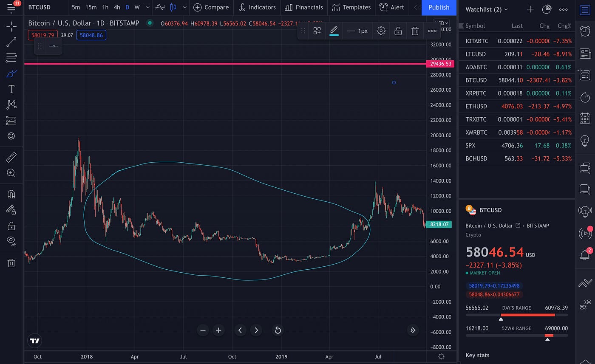Open the Indicators dialog

(x=257, y=7)
